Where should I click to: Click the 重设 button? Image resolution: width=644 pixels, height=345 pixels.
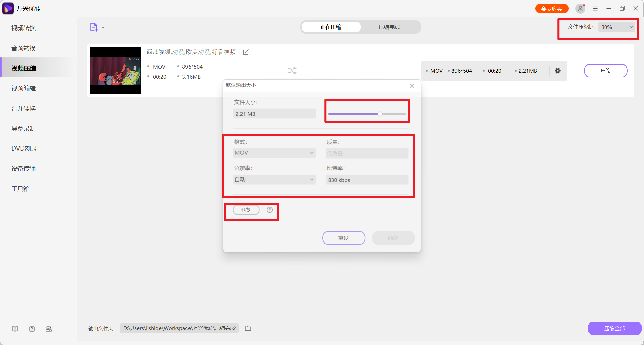[x=343, y=238]
